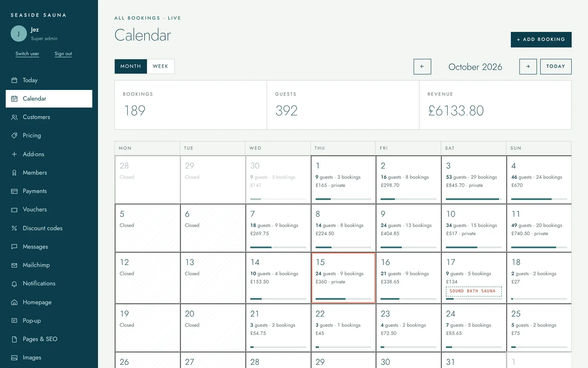Click the bookings total 189
588x368 pixels.
134,110
